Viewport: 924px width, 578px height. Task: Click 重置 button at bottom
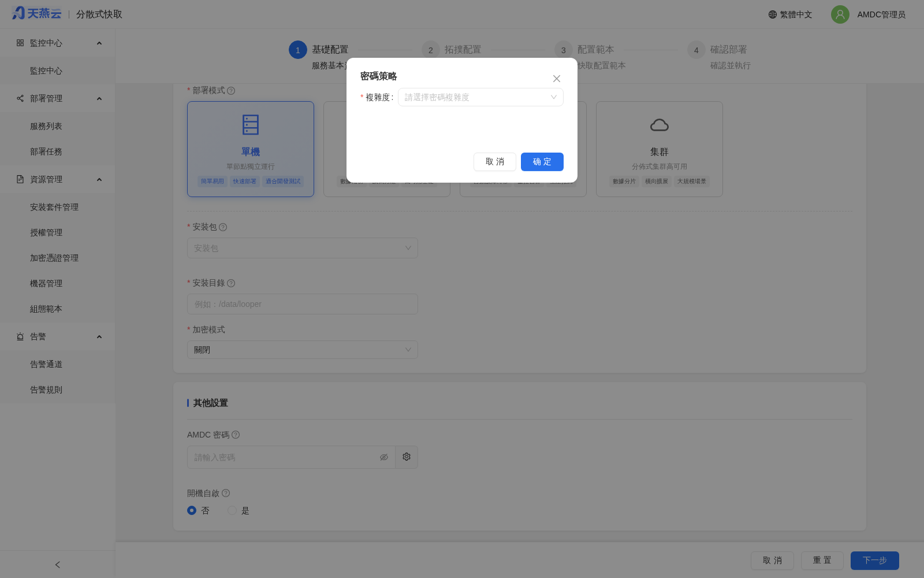point(822,561)
